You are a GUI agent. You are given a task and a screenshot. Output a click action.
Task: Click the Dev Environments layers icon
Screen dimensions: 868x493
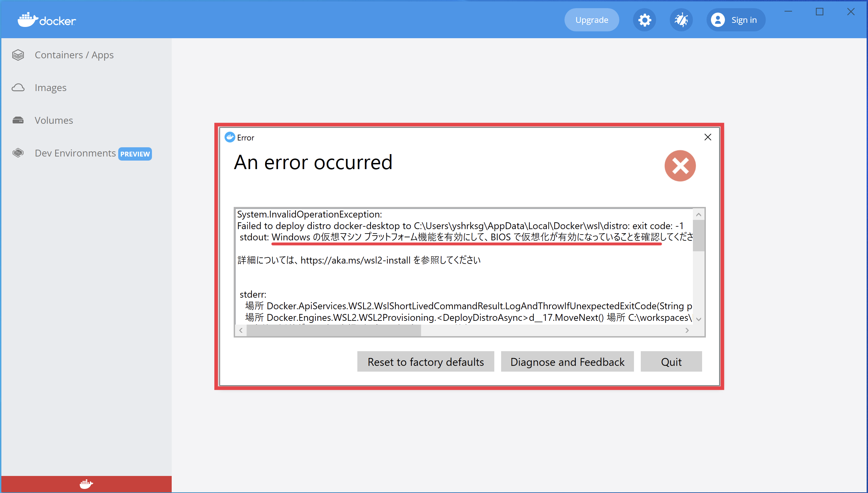coord(18,153)
